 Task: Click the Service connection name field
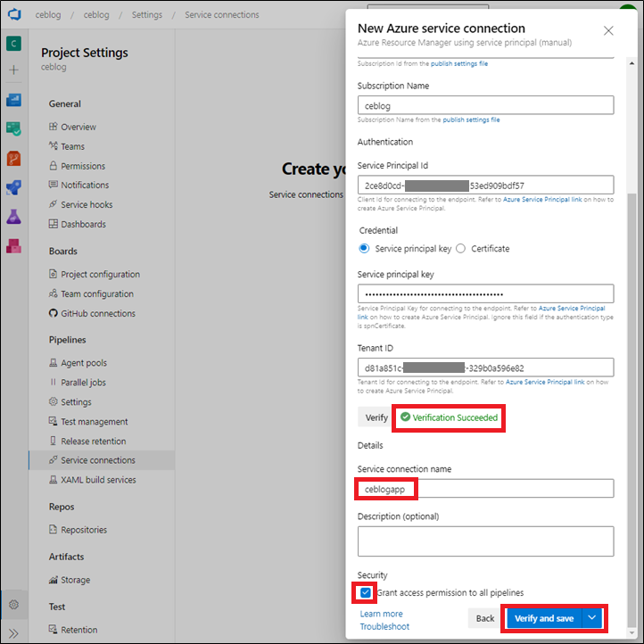tap(485, 489)
